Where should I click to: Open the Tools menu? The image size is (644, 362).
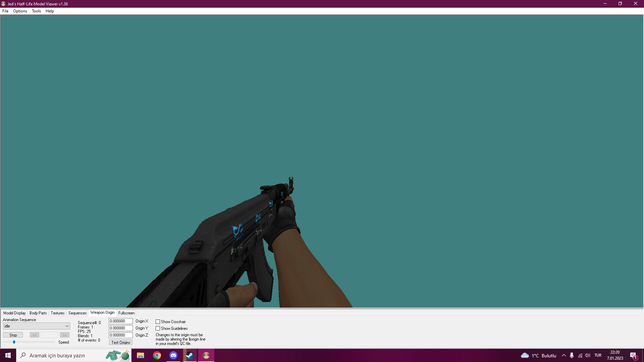point(36,11)
